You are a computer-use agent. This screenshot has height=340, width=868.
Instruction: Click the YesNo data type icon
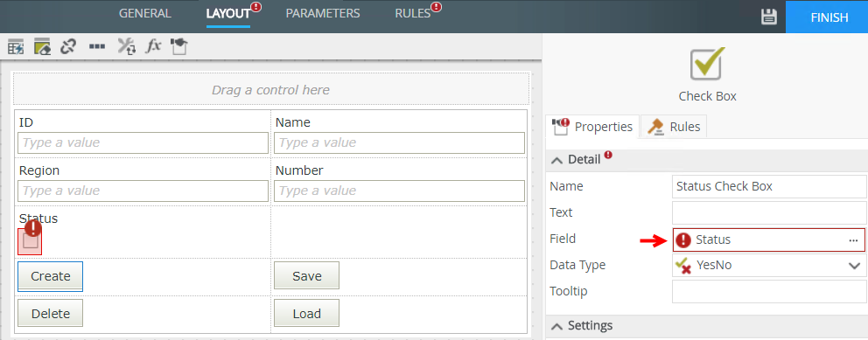[683, 266]
